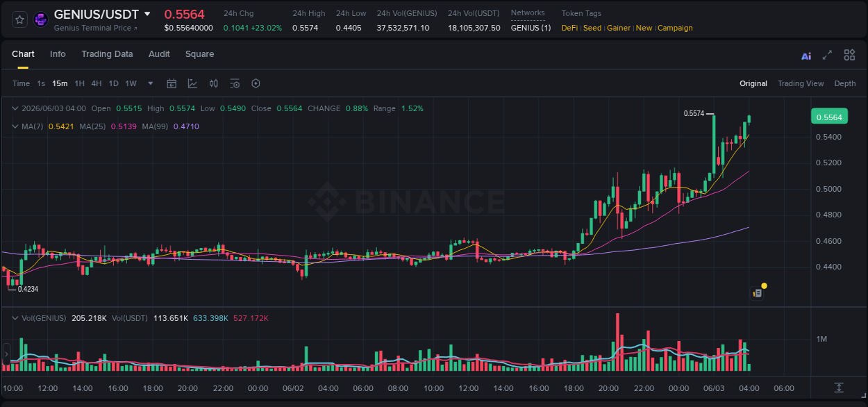Collapse the MA indicator row chevron

[x=15, y=126]
